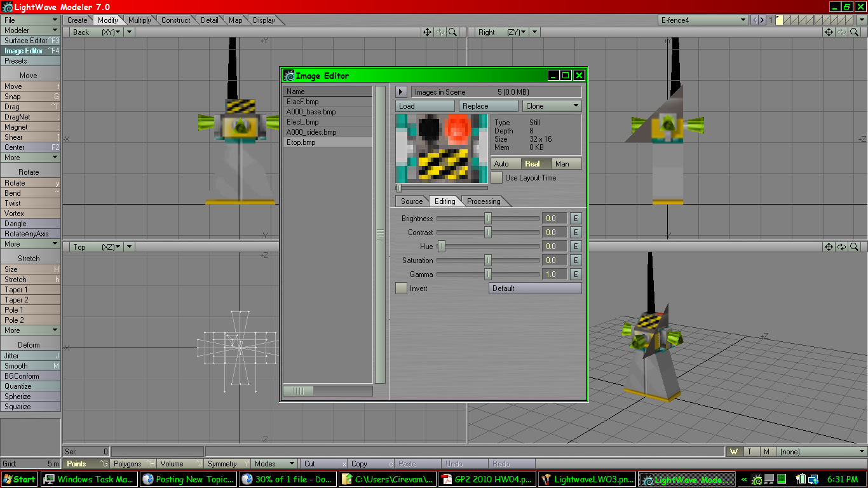Switch to the Construct tab
Screen dimensions: 868x488
tap(176, 20)
